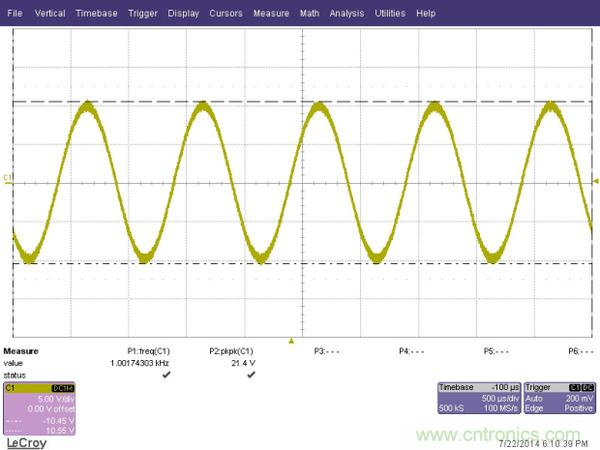Open the Timebase descriptor box
Image resolution: width=600 pixels, height=450 pixels.
coord(475,398)
